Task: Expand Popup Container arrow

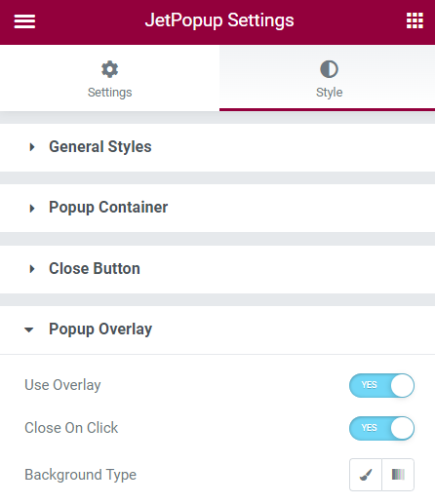Action: pos(32,209)
